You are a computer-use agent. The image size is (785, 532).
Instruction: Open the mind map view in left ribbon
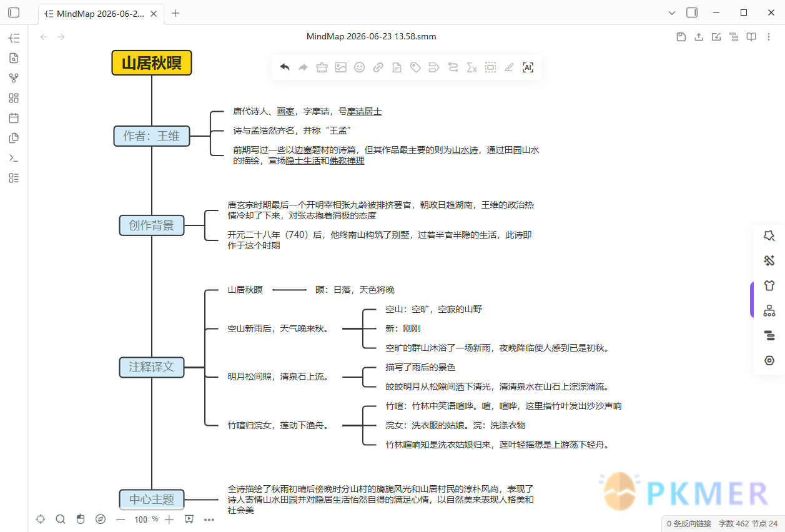[x=14, y=38]
